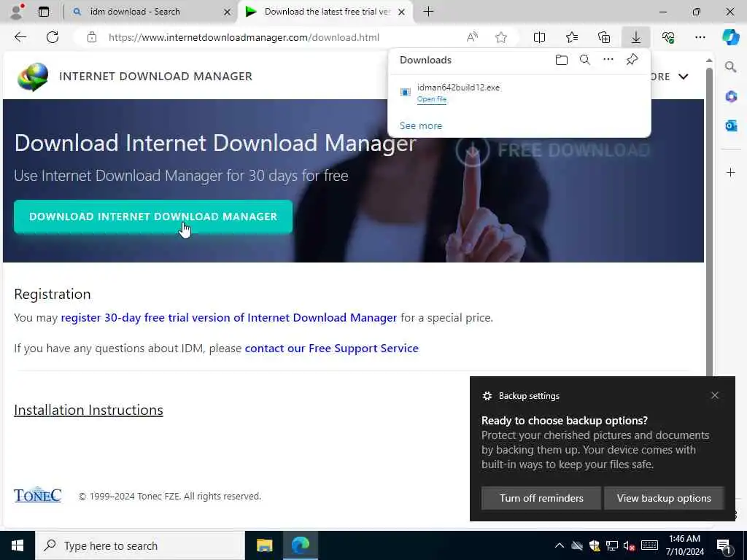747x560 pixels.
Task: Toggle the Downloads toolbar button
Action: 636,37
